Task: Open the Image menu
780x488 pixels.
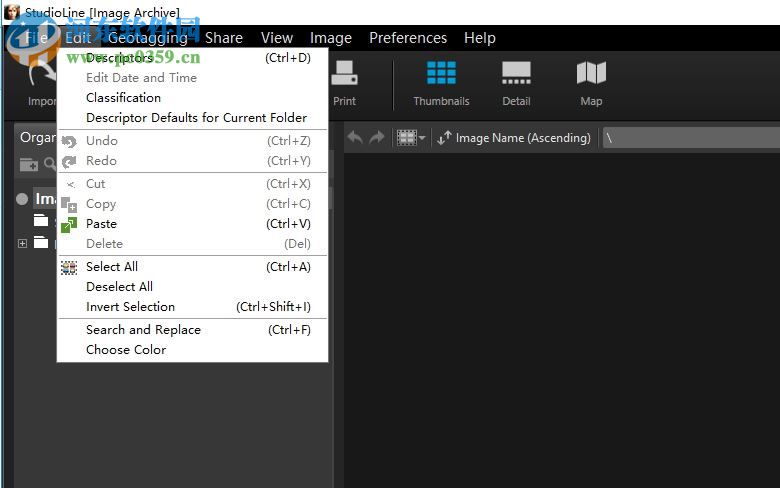Action: click(331, 38)
